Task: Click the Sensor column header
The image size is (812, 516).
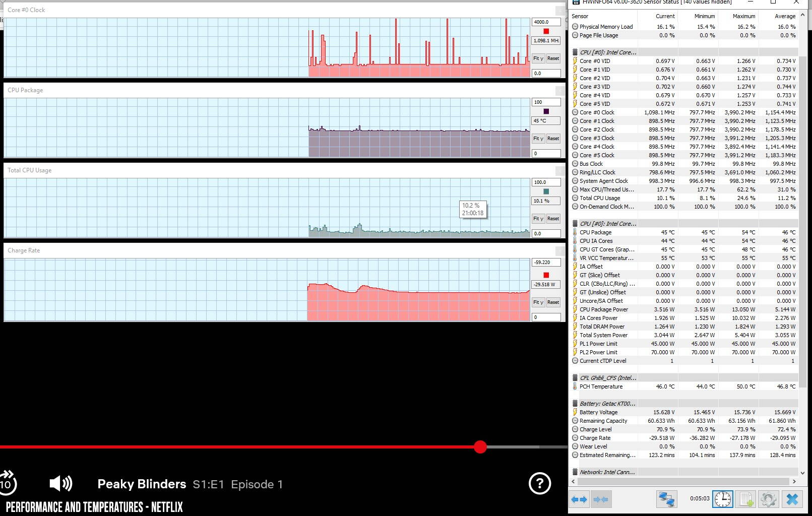Action: click(x=604, y=16)
